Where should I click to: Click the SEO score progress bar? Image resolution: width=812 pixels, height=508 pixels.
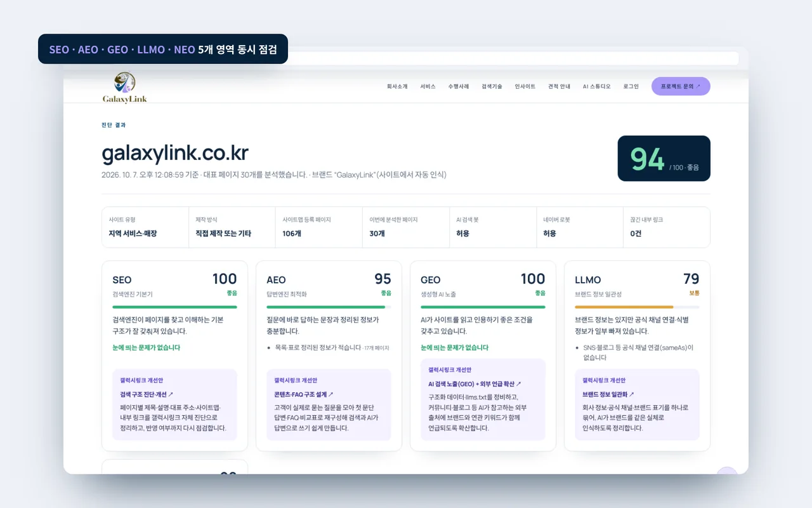[174, 307]
